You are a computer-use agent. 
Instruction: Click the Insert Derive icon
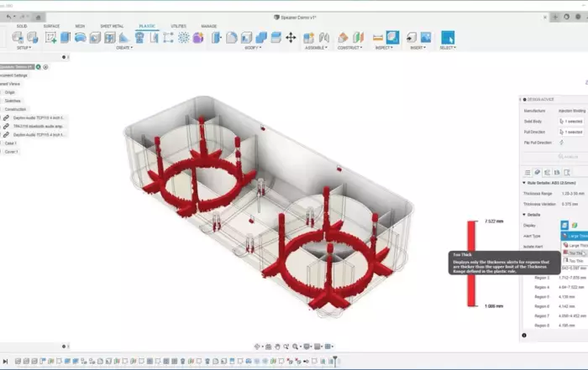click(412, 38)
